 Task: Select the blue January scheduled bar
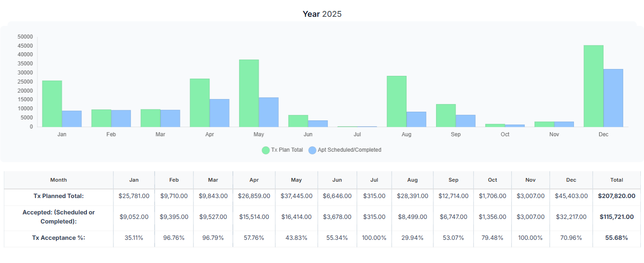(72, 119)
